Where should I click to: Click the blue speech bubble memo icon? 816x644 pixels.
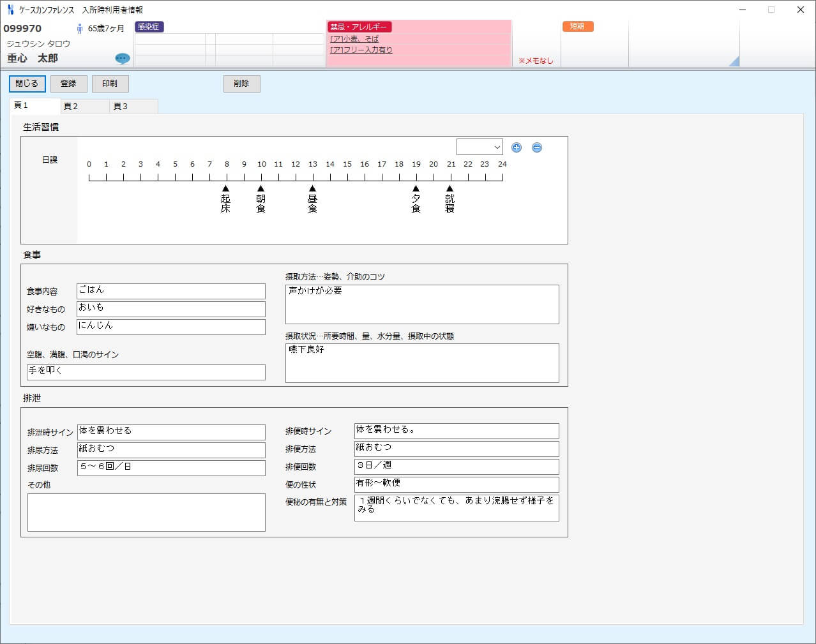123,59
